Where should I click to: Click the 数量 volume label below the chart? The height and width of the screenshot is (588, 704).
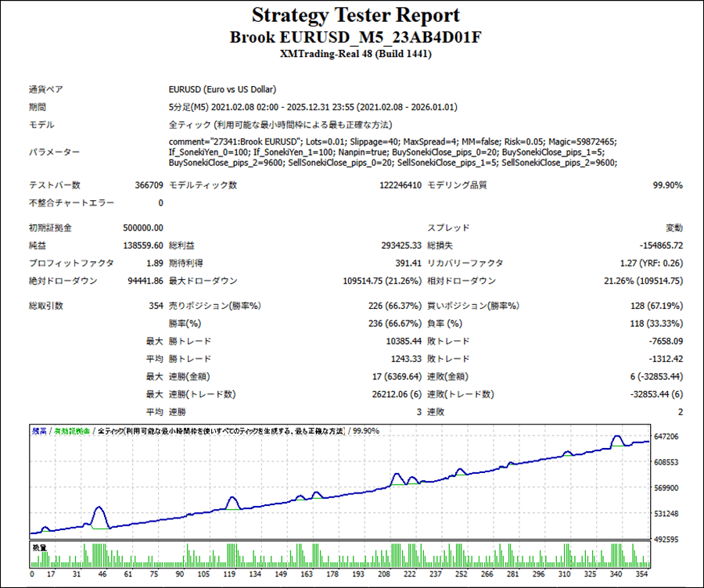(x=38, y=547)
